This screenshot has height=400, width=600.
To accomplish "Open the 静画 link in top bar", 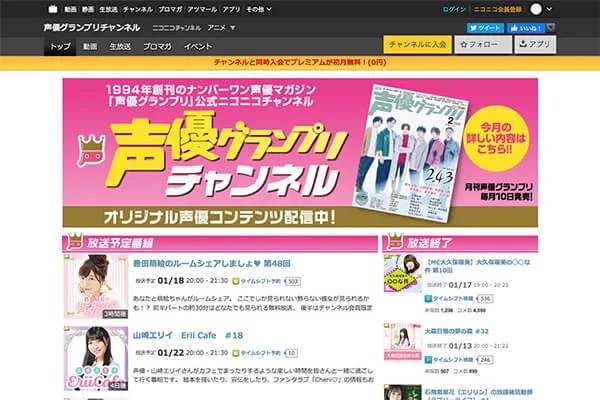I will click(x=88, y=9).
